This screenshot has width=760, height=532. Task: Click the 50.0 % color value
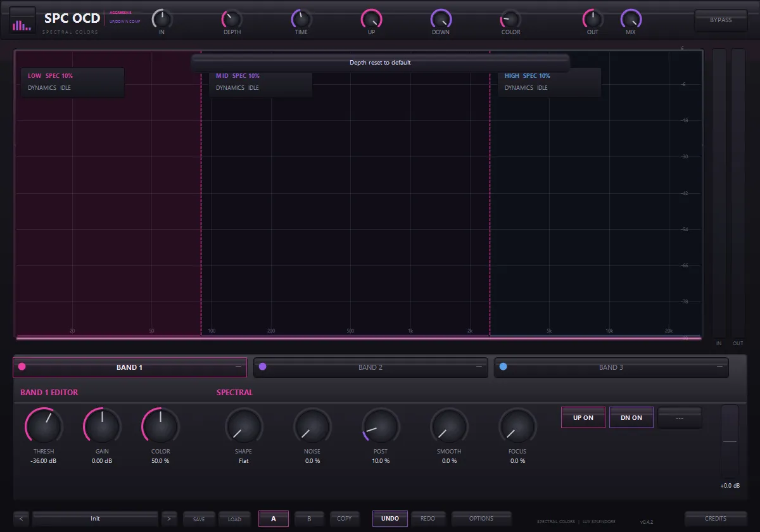point(160,461)
